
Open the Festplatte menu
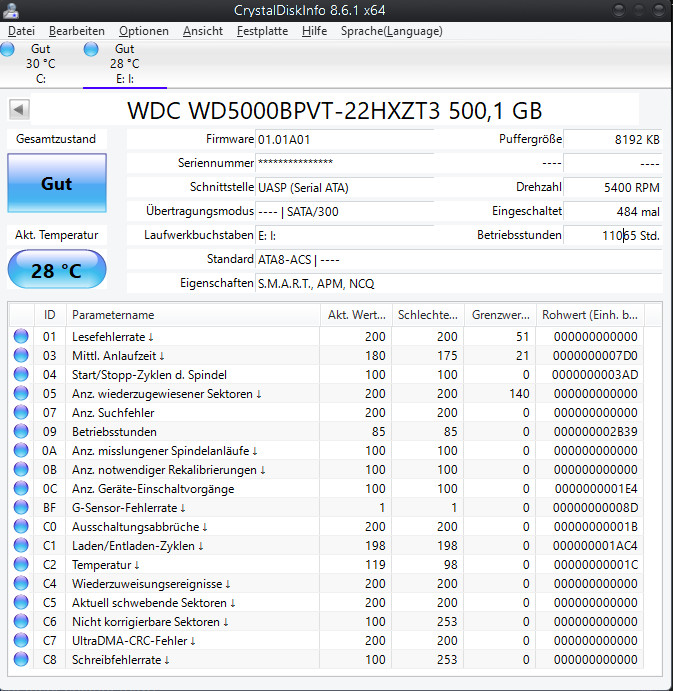[x=262, y=31]
